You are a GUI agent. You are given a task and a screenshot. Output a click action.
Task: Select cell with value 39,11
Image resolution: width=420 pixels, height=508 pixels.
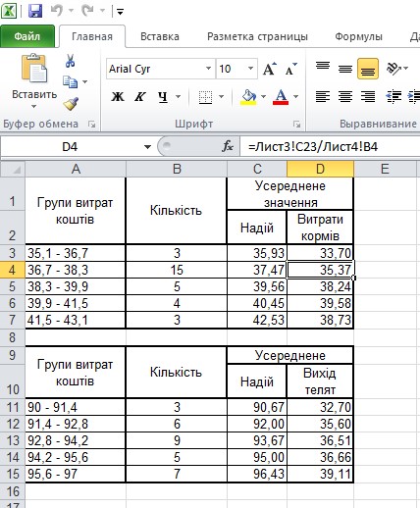click(320, 474)
